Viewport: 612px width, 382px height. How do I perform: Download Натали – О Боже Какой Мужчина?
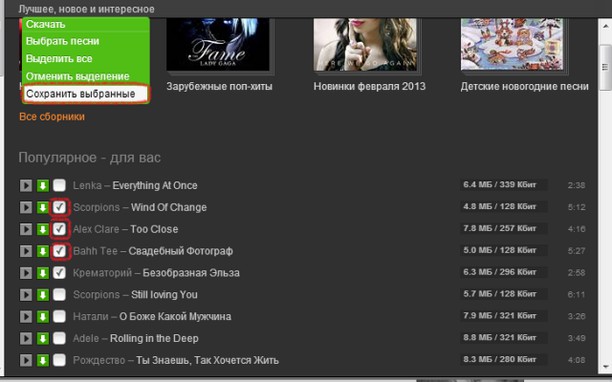[43, 316]
